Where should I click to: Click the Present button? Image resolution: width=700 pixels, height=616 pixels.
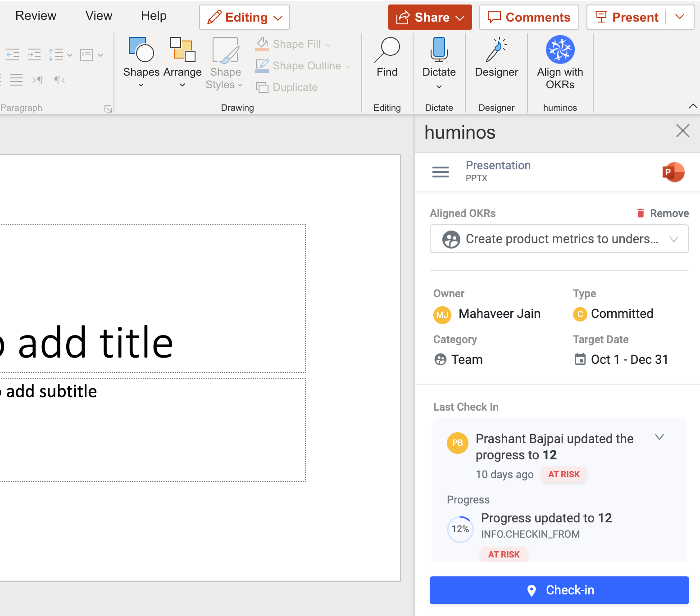coord(627,17)
